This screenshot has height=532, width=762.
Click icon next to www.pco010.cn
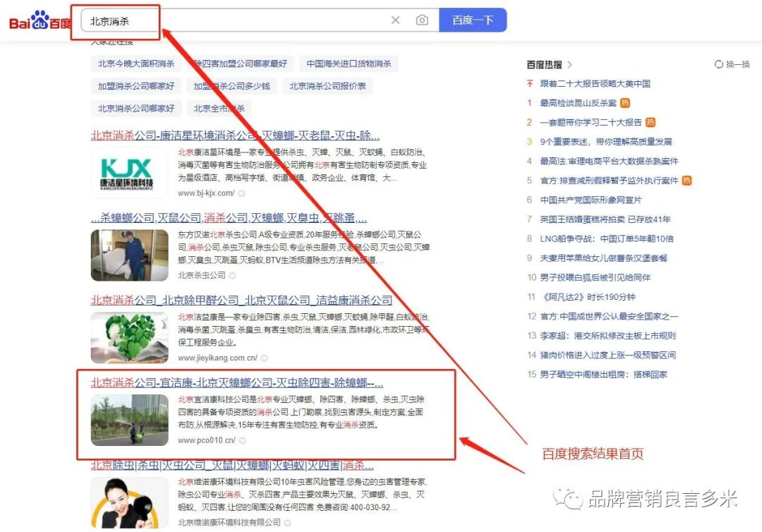click(242, 441)
